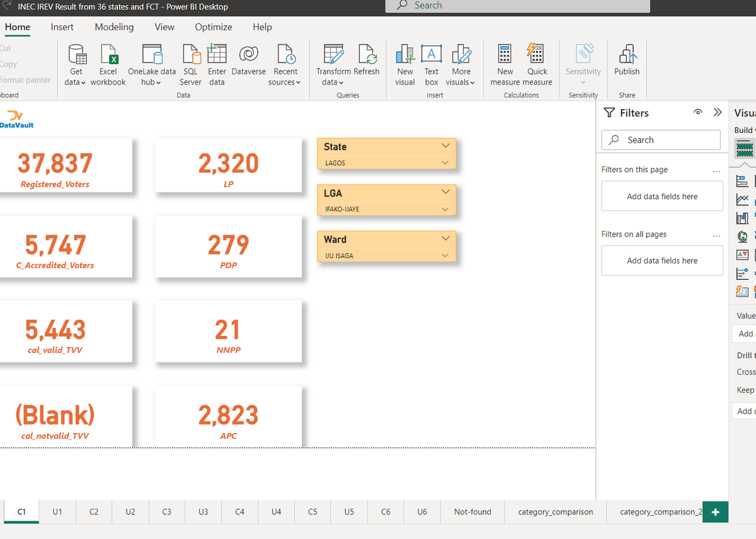Click page-level Add data fields here
756x539 pixels.
tap(662, 197)
